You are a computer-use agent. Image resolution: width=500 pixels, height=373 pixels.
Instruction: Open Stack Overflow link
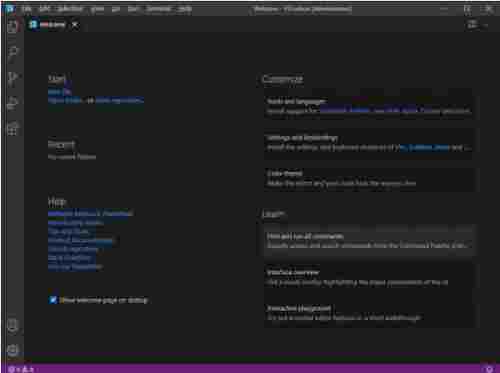click(x=70, y=258)
